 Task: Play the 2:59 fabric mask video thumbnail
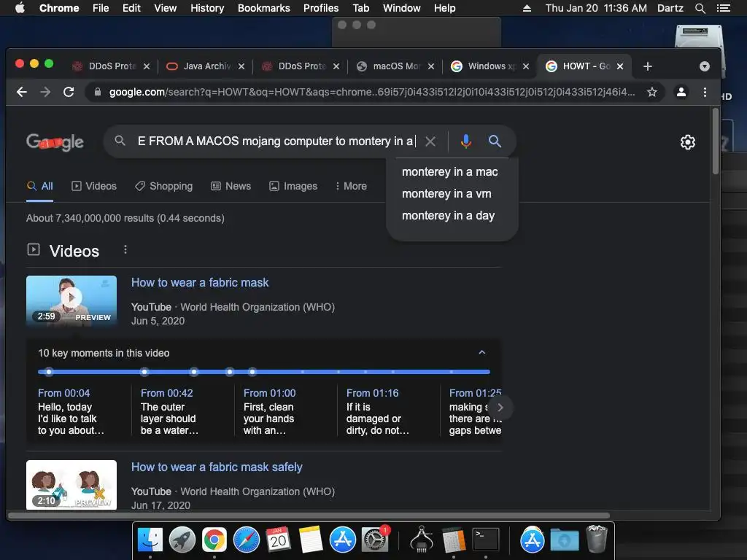tap(71, 300)
